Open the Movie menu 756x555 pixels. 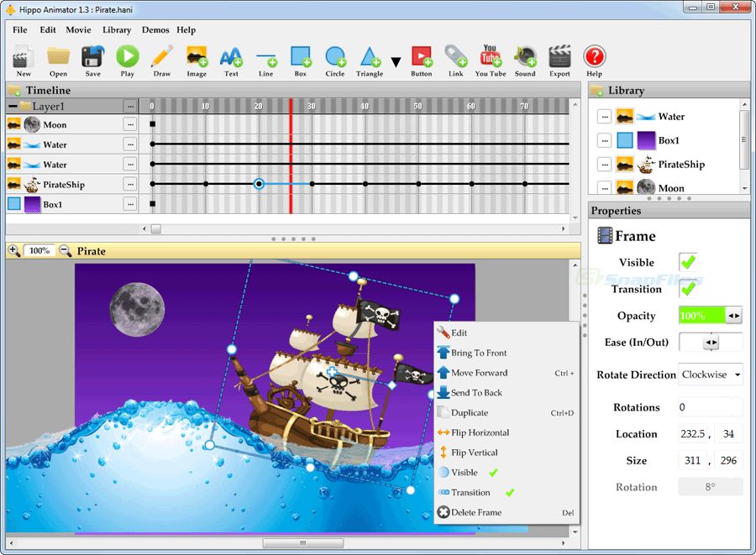(78, 29)
